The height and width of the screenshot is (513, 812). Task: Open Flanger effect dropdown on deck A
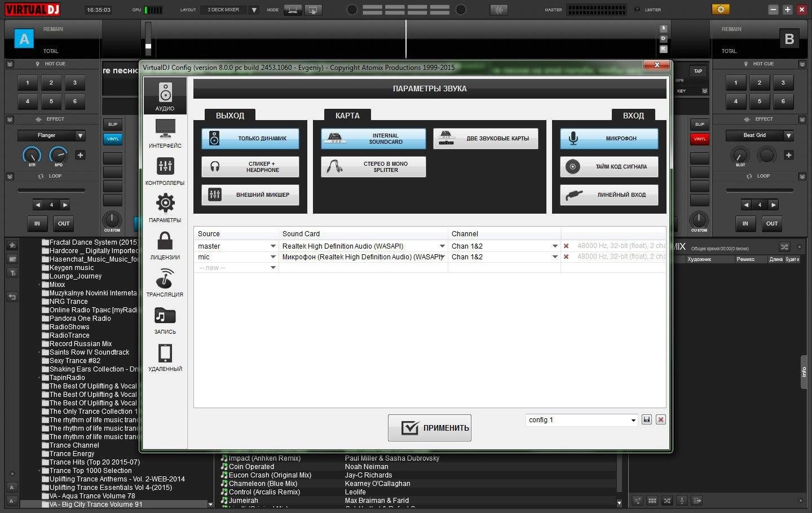click(81, 136)
